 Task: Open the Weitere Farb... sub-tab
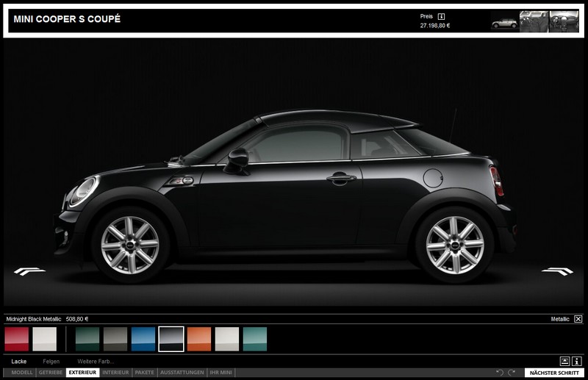(96, 361)
